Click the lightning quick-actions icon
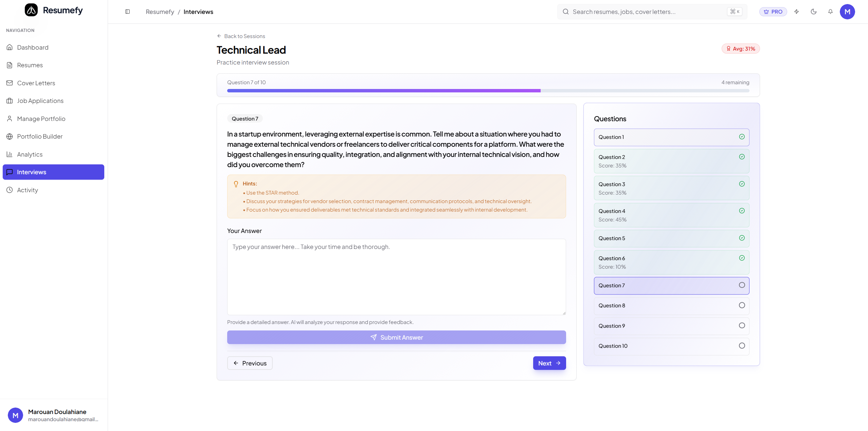The width and height of the screenshot is (868, 431). coord(796,12)
